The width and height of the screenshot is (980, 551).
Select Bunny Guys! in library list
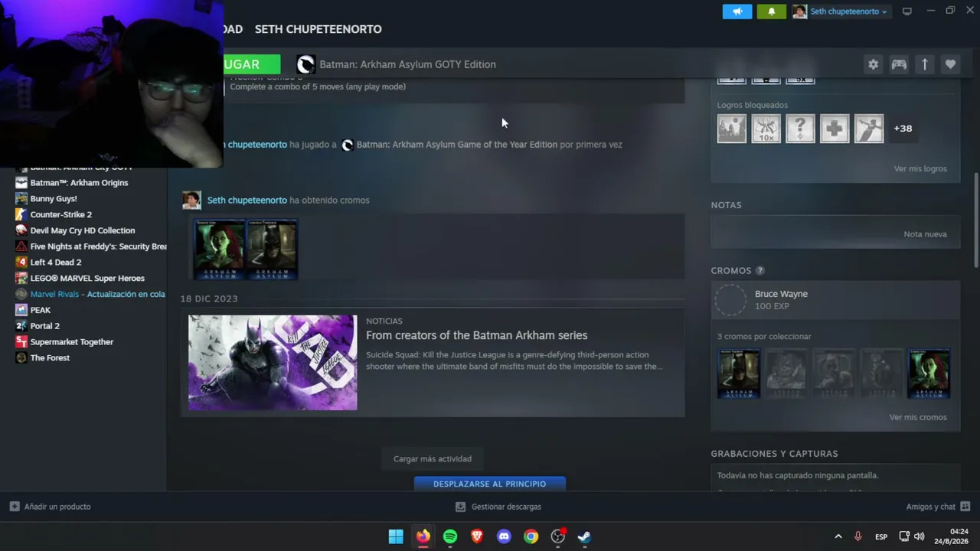54,199
